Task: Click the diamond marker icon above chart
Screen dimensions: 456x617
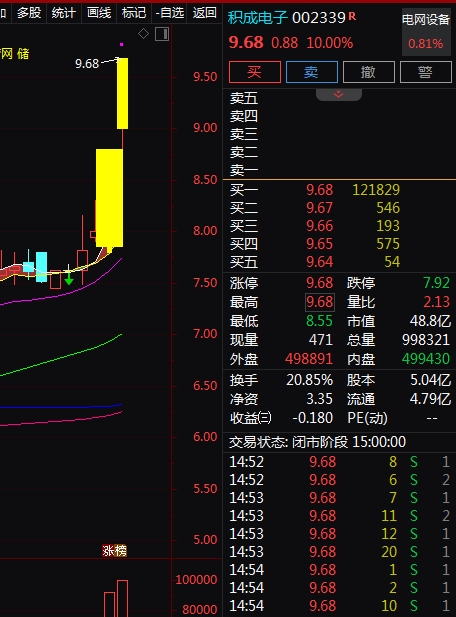Action: 143,34
